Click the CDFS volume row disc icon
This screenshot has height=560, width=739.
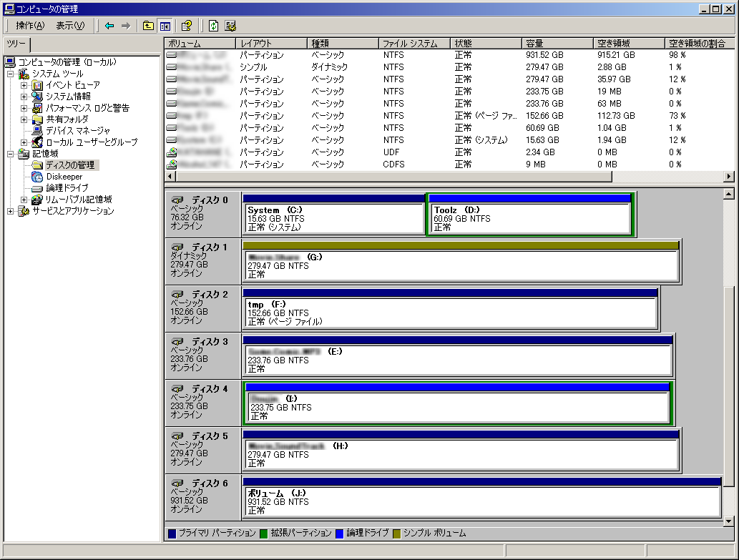pyautogui.click(x=172, y=164)
